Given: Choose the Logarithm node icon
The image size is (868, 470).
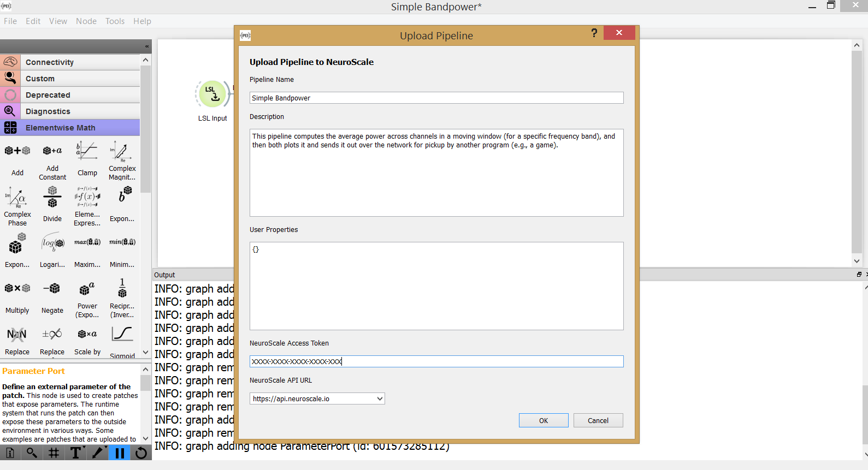Looking at the screenshot, I should point(52,242).
